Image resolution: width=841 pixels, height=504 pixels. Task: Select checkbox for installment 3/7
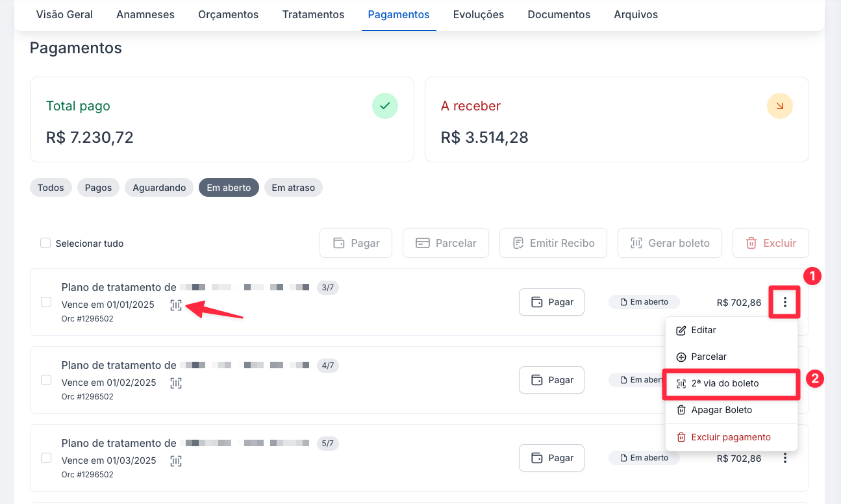coord(46,302)
